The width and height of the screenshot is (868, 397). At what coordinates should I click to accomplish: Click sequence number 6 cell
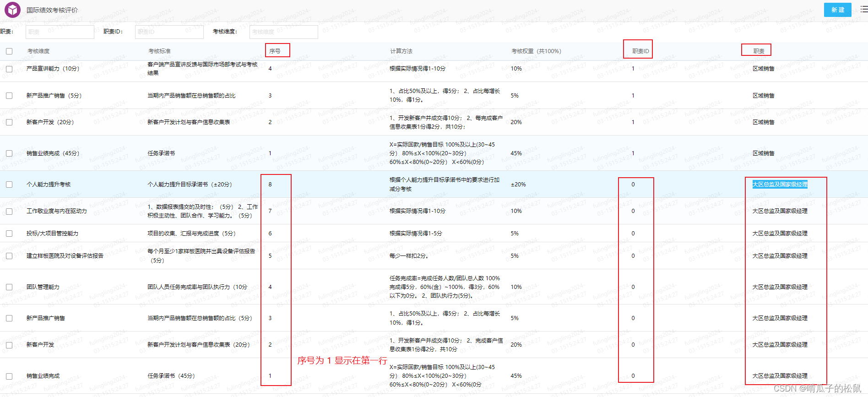[270, 234]
